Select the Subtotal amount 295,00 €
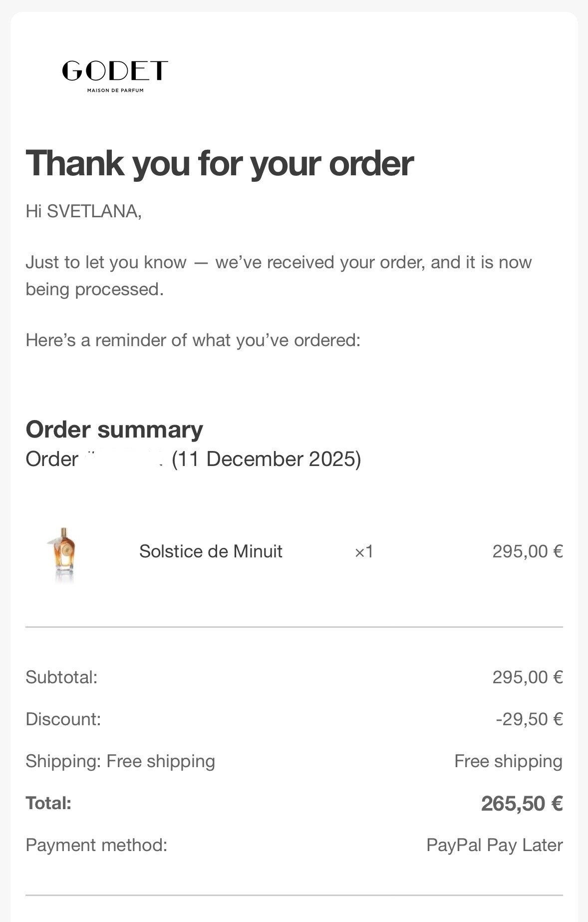588x922 pixels. [x=527, y=677]
